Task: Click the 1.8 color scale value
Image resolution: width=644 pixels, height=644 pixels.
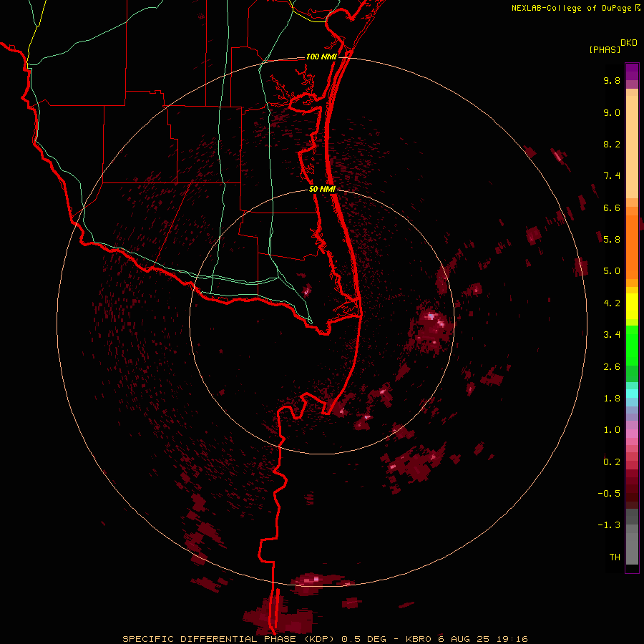Action: pyautogui.click(x=612, y=398)
